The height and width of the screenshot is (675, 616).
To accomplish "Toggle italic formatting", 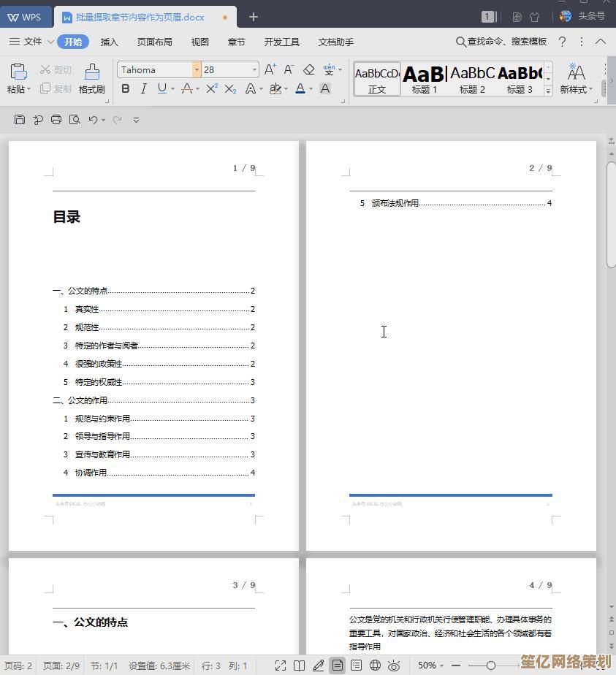I will click(144, 88).
